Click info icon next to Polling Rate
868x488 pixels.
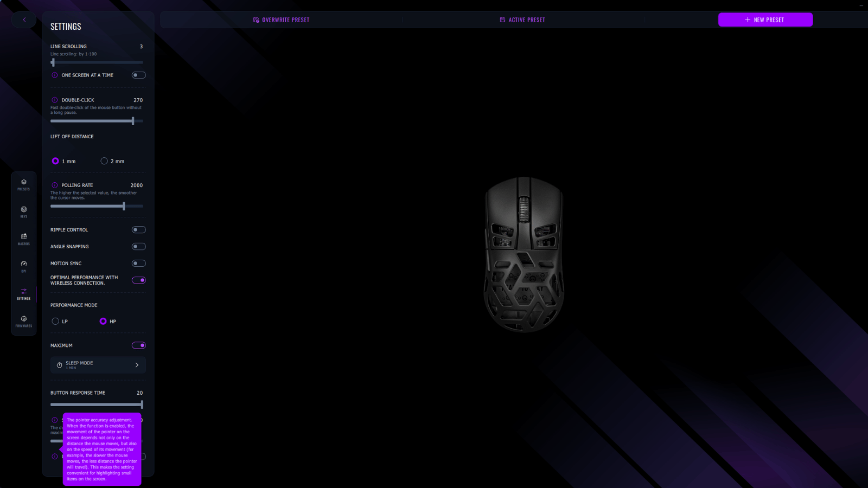tap(55, 185)
